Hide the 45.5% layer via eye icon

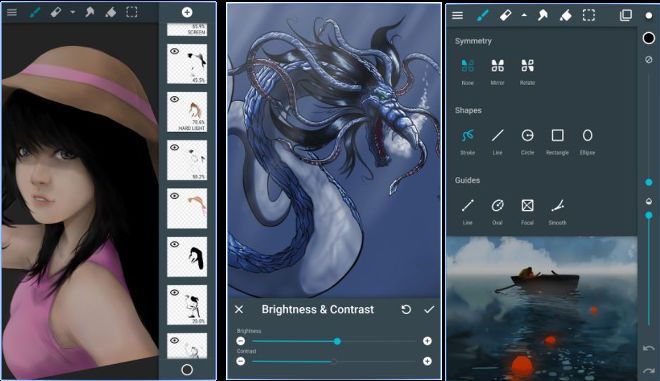click(x=174, y=51)
